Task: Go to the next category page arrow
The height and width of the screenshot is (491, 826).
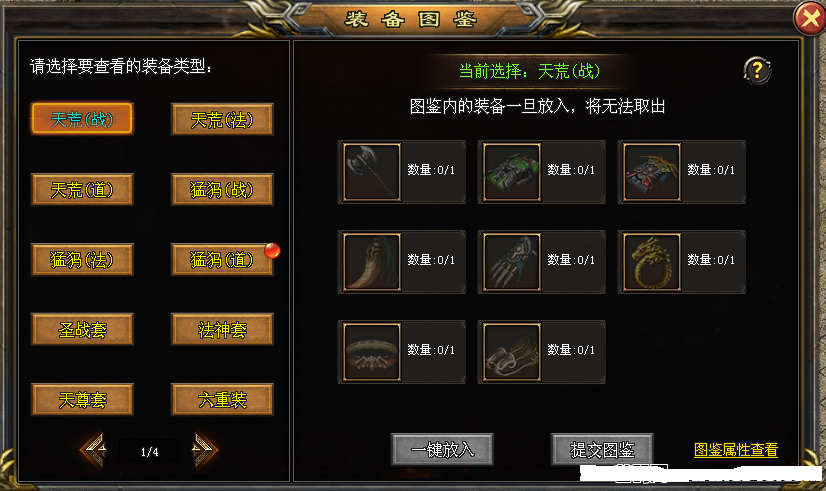Action: 204,450
